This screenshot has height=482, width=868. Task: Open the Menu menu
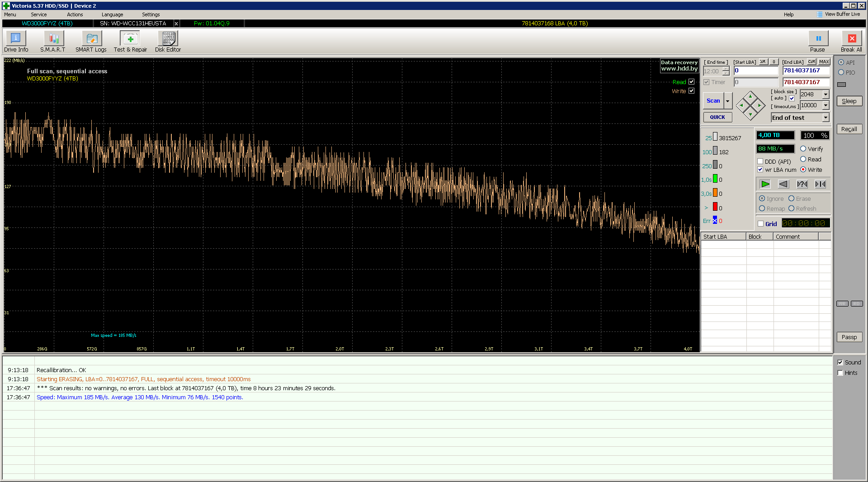click(10, 14)
